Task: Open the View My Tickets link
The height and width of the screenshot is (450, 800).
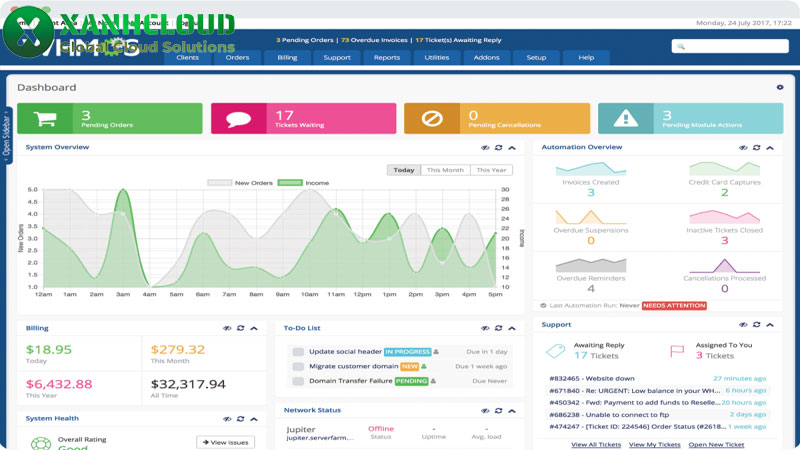Action: (655, 444)
